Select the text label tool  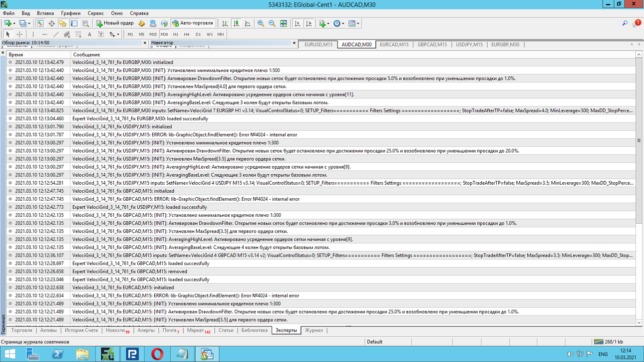tap(101, 34)
